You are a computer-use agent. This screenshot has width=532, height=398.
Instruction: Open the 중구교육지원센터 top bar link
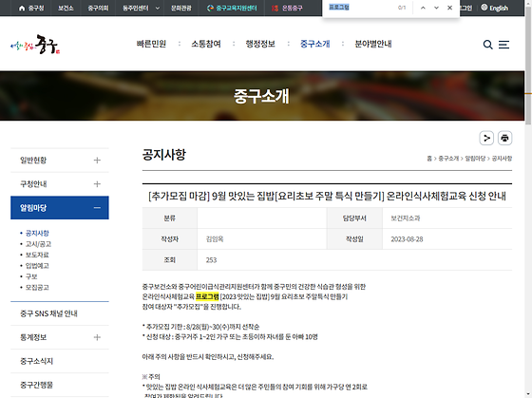coord(232,9)
